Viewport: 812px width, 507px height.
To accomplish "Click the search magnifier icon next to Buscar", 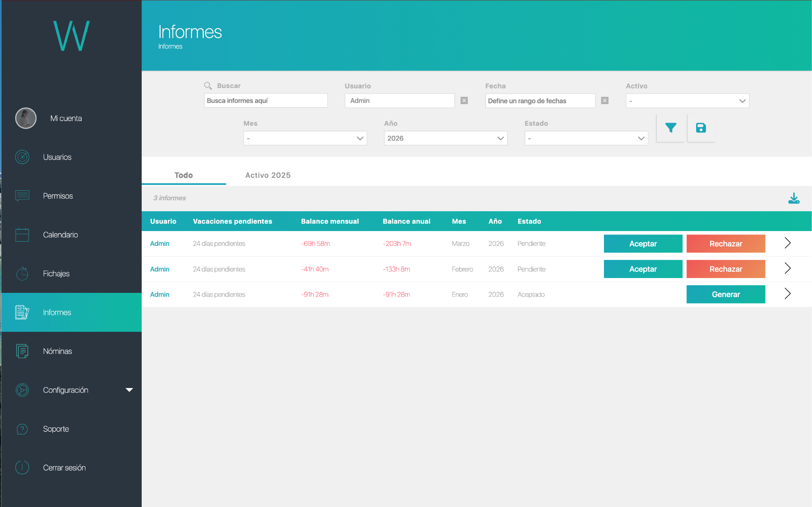I will click(208, 86).
